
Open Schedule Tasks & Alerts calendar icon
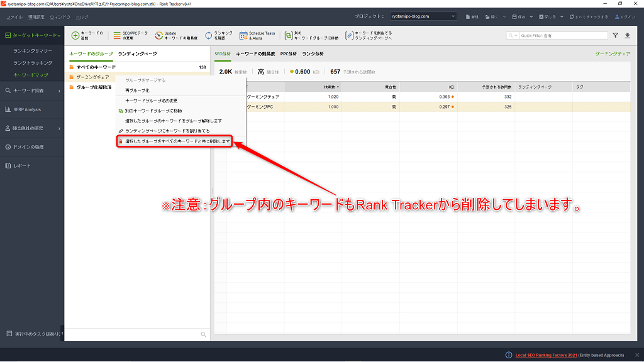(x=243, y=36)
